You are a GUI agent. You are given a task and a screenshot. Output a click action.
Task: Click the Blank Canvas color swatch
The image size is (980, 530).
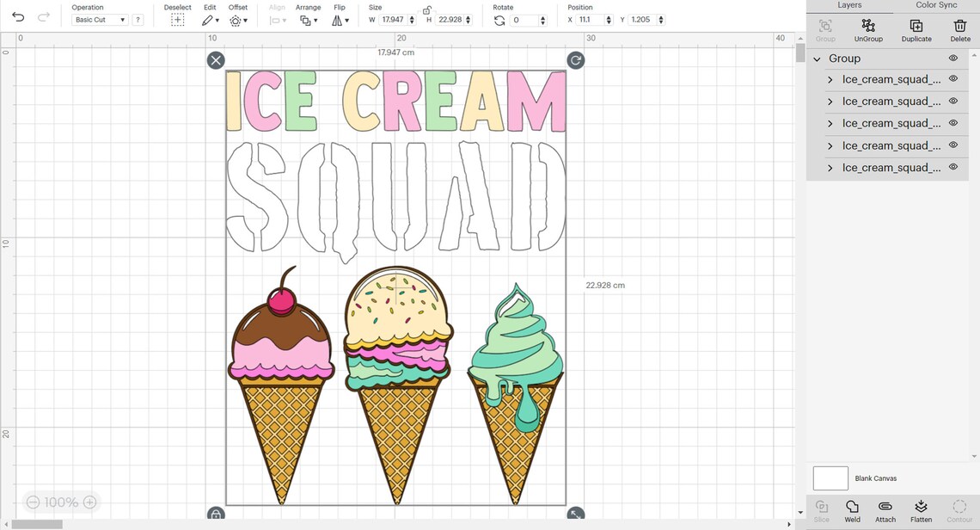pyautogui.click(x=830, y=478)
